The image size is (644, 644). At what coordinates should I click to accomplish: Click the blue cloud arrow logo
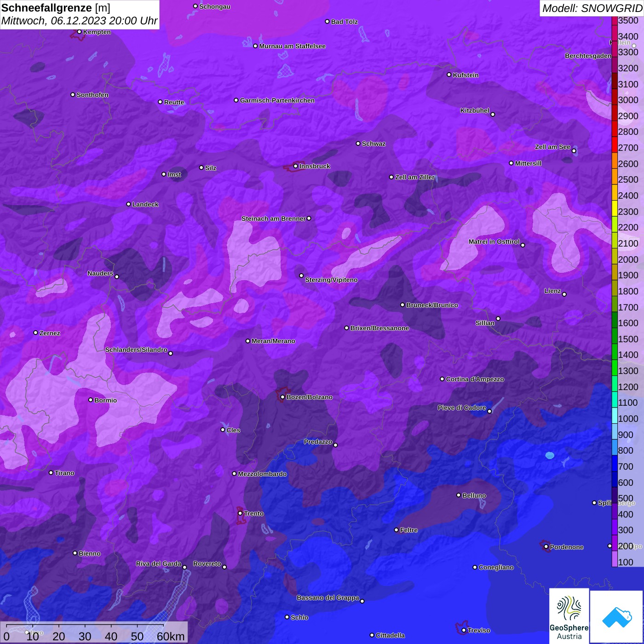click(x=617, y=616)
